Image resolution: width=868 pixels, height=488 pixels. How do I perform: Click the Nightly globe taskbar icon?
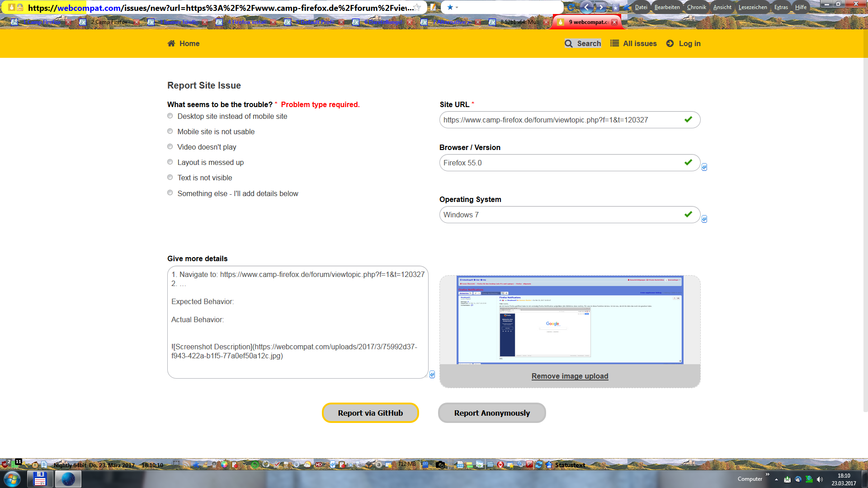pyautogui.click(x=68, y=479)
